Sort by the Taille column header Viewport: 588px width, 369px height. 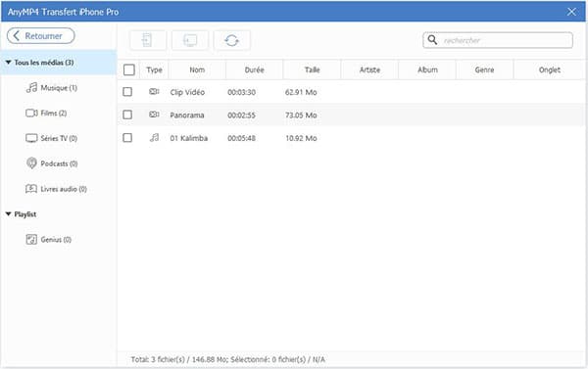pos(312,69)
